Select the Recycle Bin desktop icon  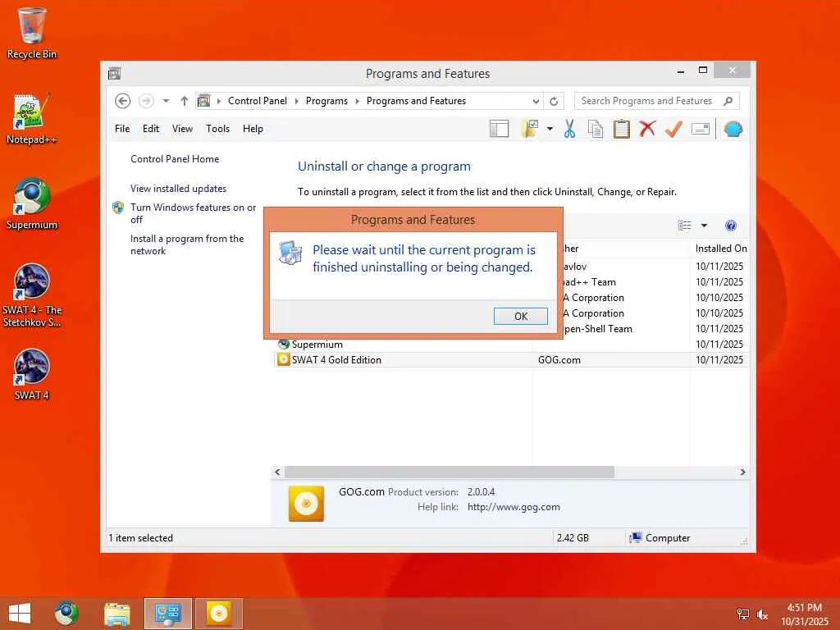click(32, 33)
